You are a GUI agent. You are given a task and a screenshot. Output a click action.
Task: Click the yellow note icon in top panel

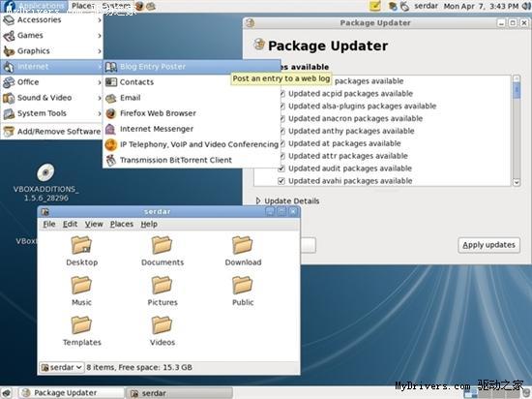tap(375, 6)
